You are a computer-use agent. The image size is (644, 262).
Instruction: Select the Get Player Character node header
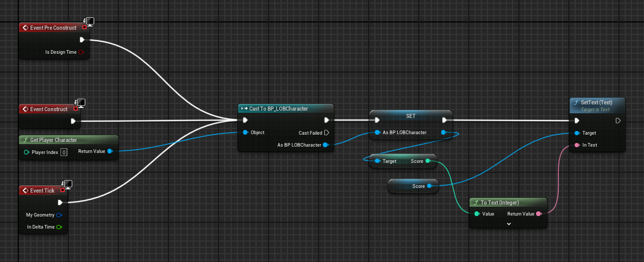pyautogui.click(x=68, y=140)
